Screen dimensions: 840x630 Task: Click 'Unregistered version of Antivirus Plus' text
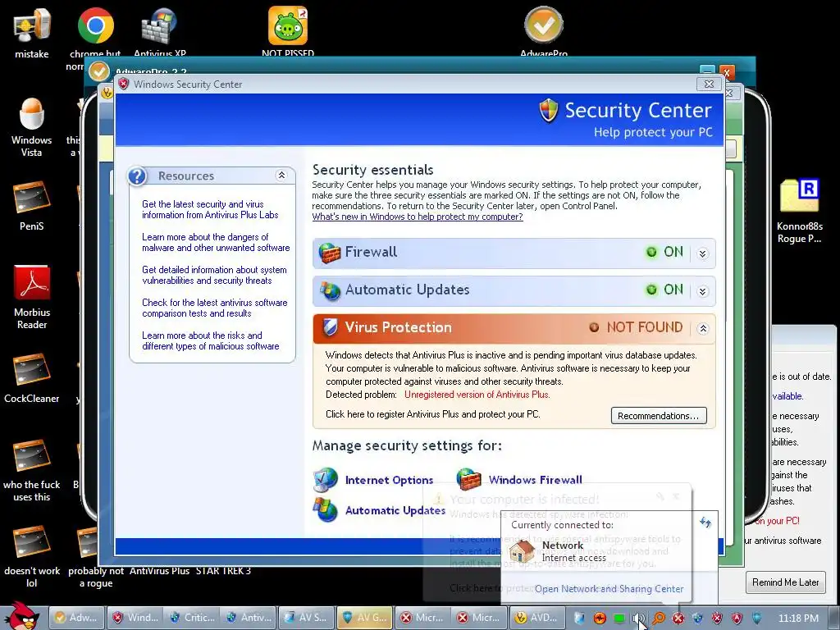(x=477, y=395)
